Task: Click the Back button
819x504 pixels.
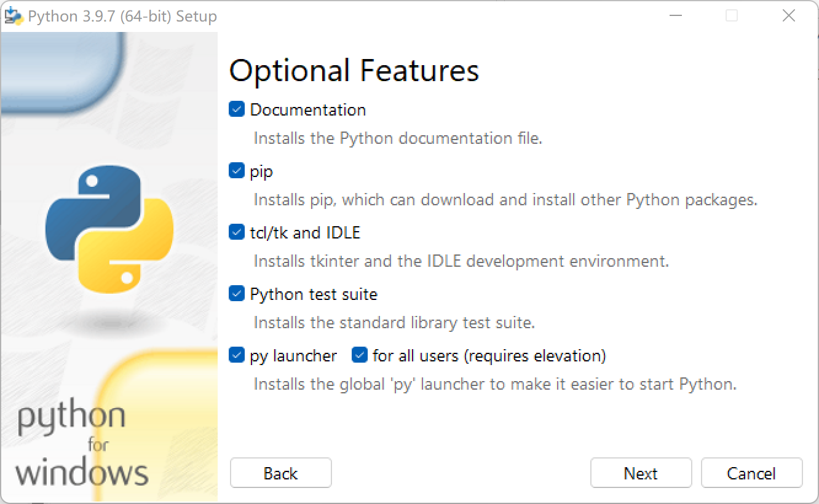Action: 280,473
